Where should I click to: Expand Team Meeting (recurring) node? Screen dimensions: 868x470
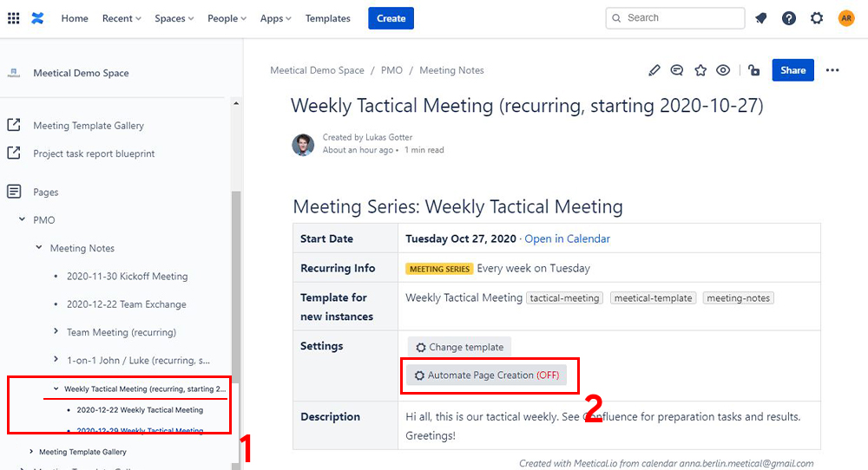[x=56, y=330]
